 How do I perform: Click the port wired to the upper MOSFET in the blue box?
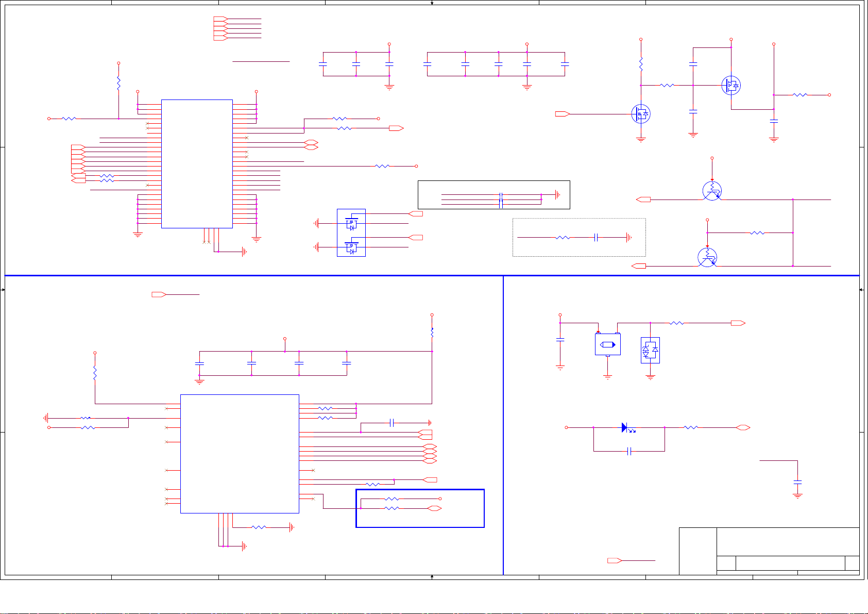click(416, 213)
